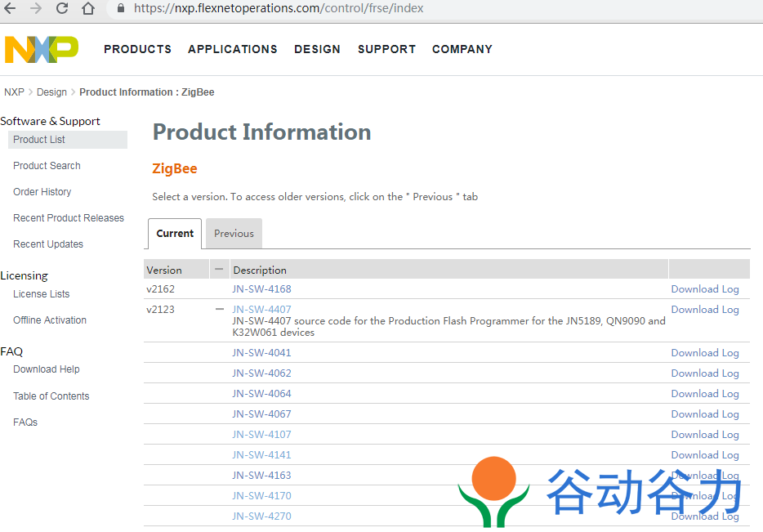Open JN-SW-4270 download link
The image size is (763, 532).
pyautogui.click(x=261, y=516)
